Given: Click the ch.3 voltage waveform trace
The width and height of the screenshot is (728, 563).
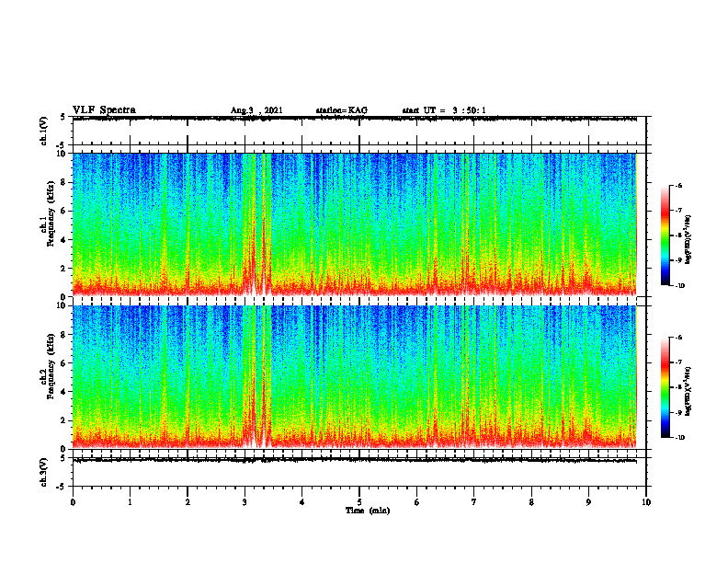Looking at the screenshot, I should tap(354, 460).
